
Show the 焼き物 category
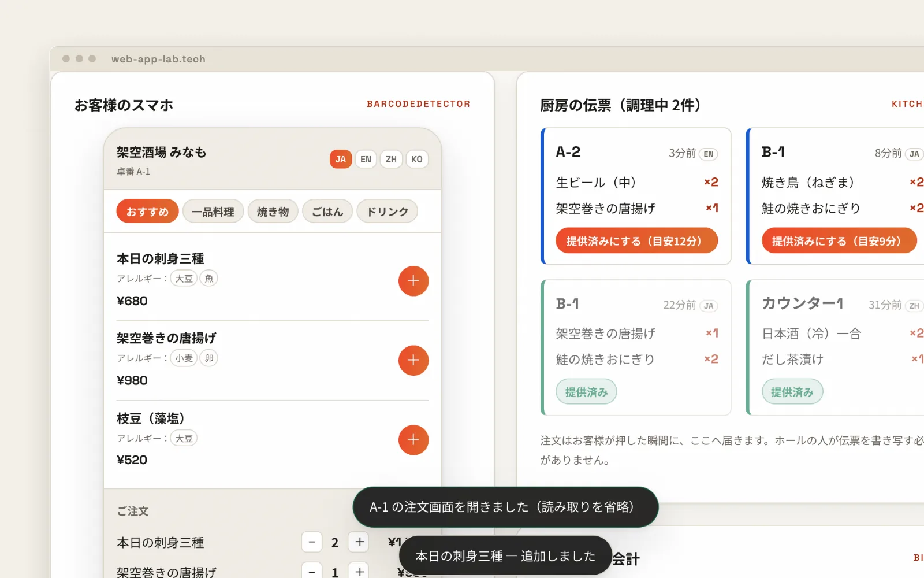coord(273,212)
